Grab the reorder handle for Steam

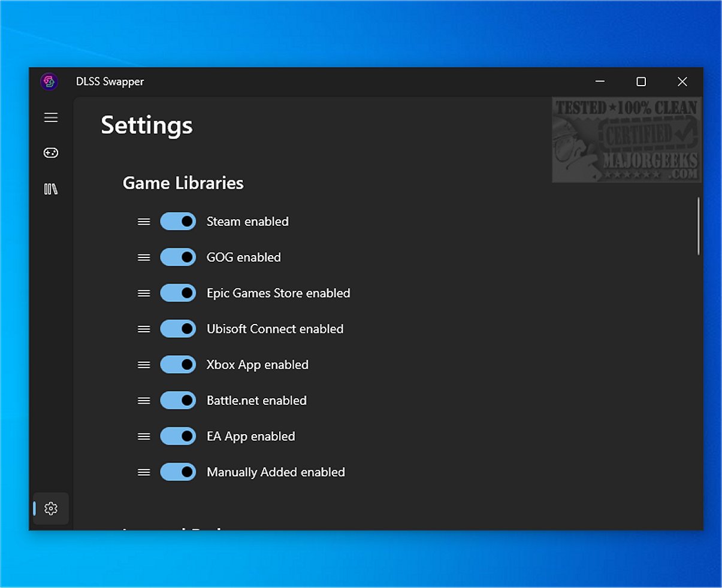point(144,222)
